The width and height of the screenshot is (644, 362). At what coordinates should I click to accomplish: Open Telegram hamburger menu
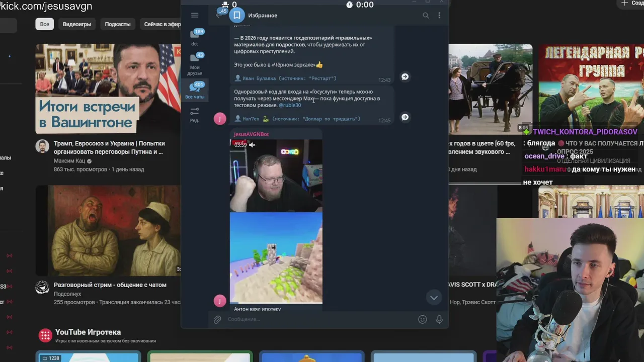[195, 15]
